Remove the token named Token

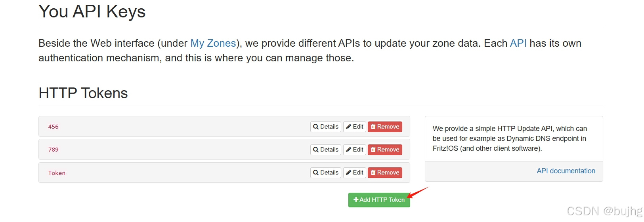385,173
